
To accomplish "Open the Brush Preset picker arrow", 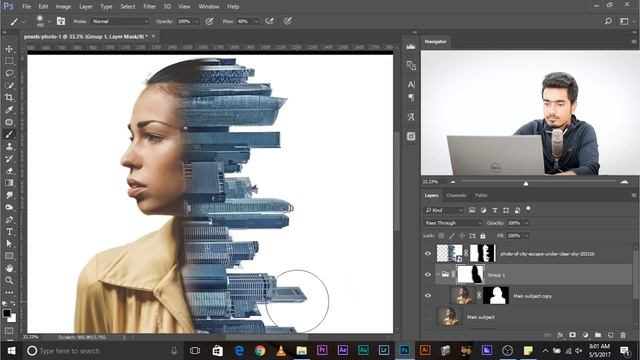I will (49, 21).
